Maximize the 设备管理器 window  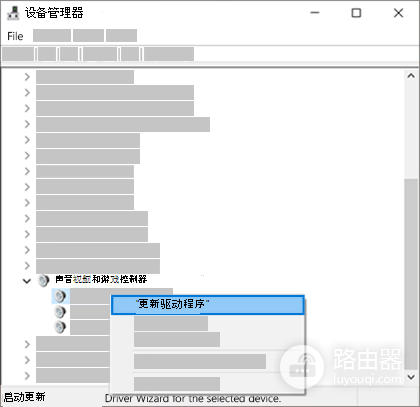pos(356,13)
